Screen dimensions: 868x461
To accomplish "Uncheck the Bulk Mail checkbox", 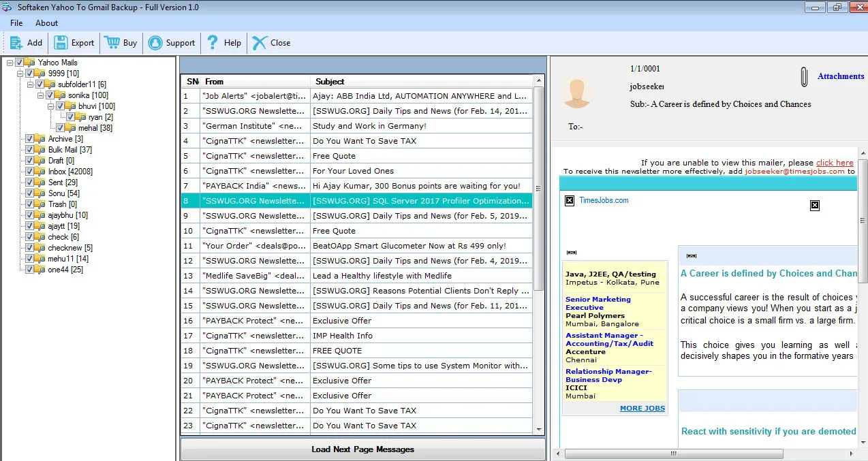I will click(29, 150).
